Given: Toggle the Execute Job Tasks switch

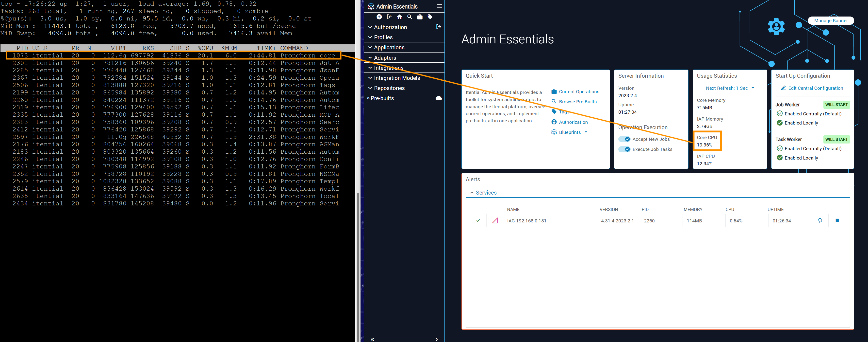Looking at the screenshot, I should point(624,149).
